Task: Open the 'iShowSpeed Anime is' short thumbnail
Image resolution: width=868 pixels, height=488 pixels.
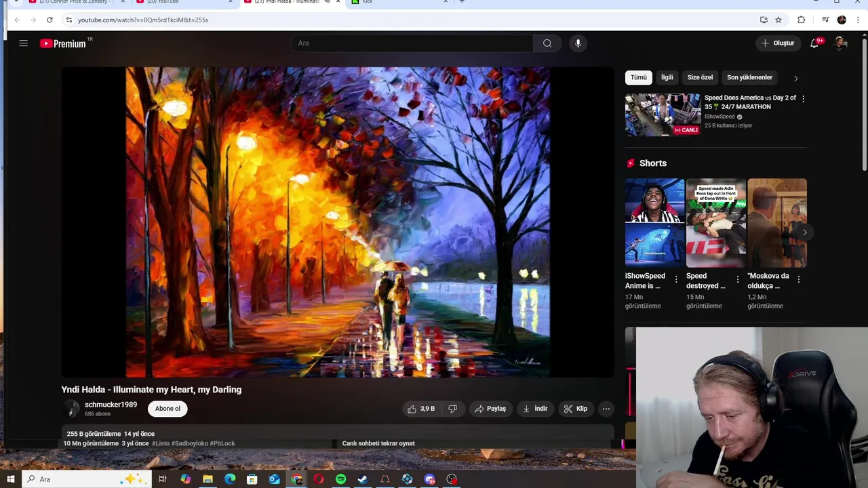Action: click(x=655, y=223)
